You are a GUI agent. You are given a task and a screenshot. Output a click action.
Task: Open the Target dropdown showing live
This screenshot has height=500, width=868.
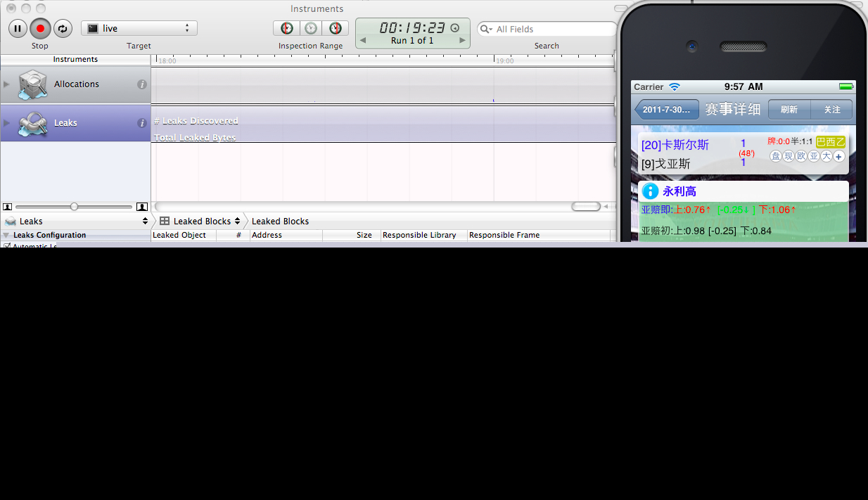139,28
